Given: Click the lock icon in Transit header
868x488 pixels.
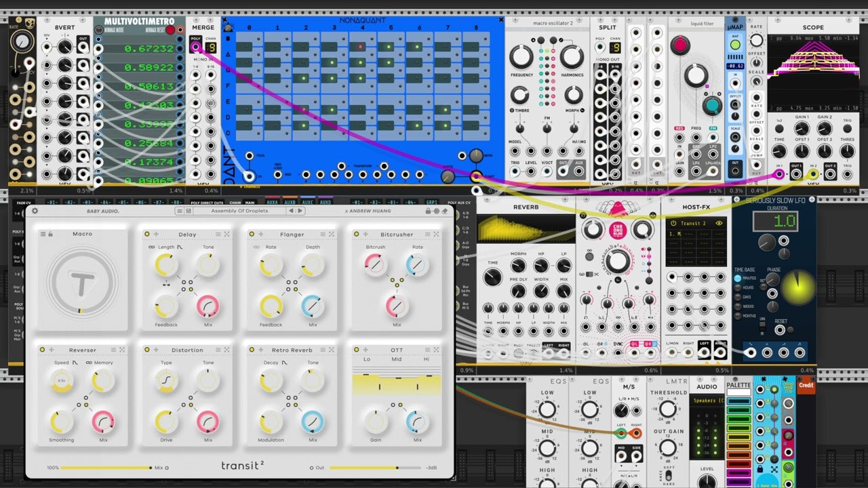Looking at the screenshot, I should (x=429, y=211).
